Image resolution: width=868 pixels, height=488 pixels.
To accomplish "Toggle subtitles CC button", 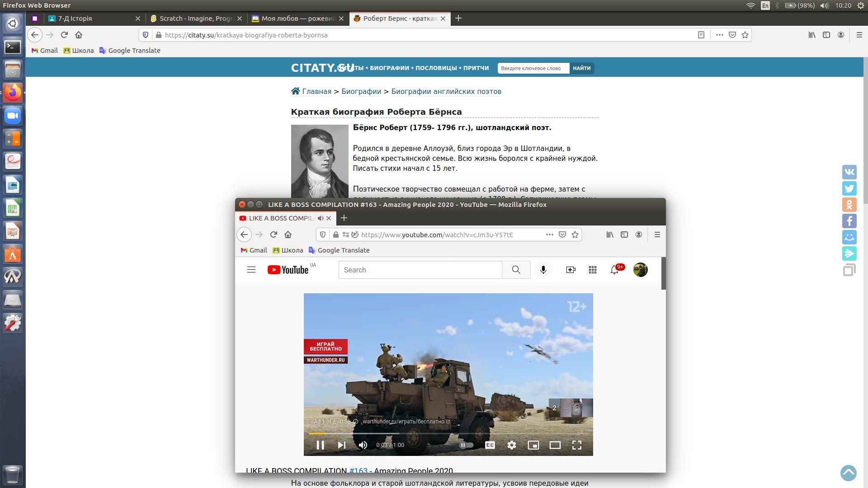I will click(490, 445).
